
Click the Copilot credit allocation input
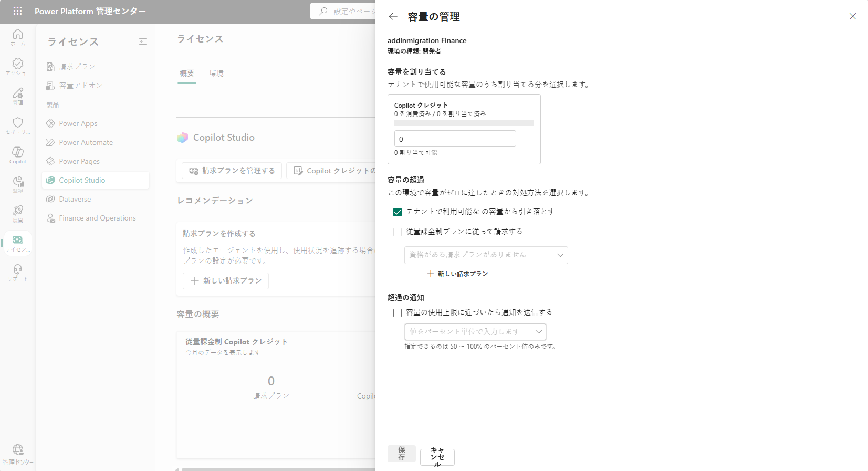pyautogui.click(x=455, y=139)
